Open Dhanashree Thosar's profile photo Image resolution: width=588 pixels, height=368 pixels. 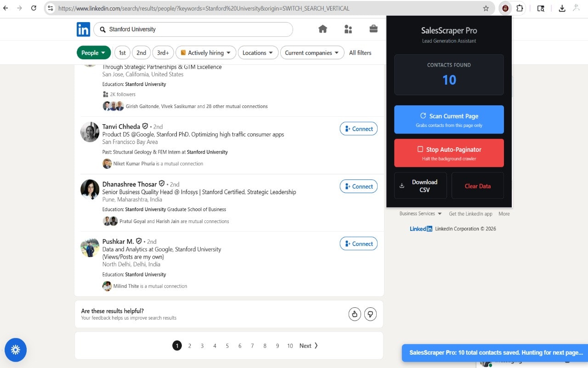90,190
